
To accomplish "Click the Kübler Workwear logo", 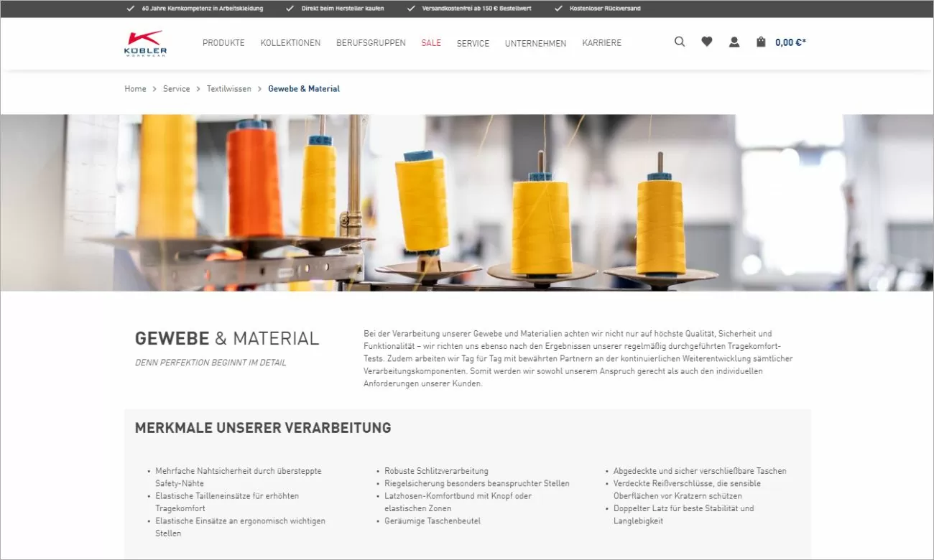I will 144,43.
